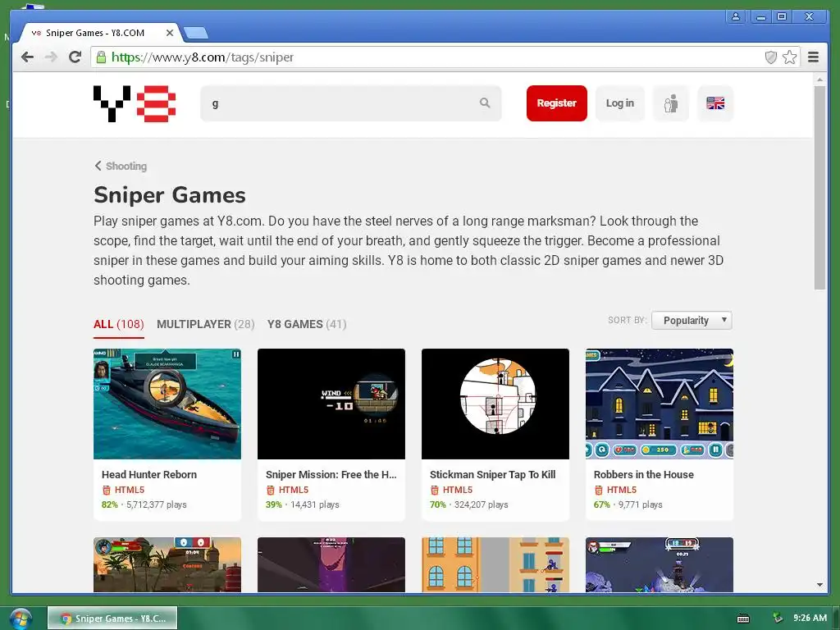Open the friends avatar icon button
The height and width of the screenshot is (630, 840).
[x=671, y=103]
